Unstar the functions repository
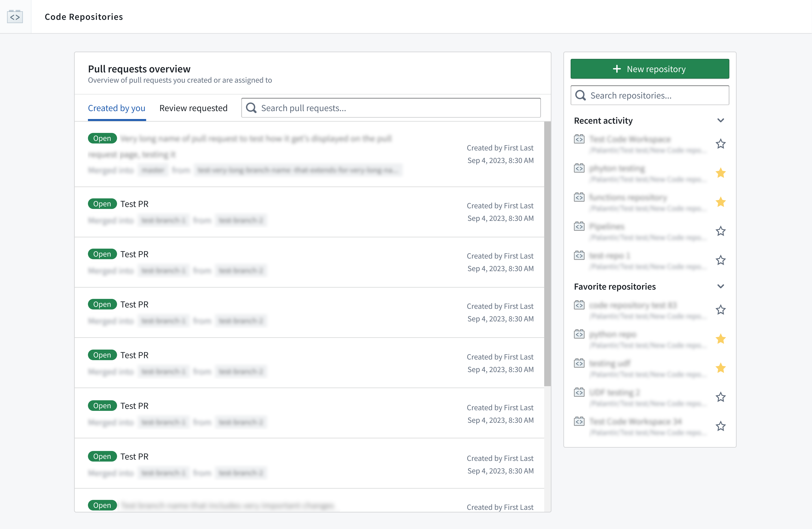Viewport: 812px width, 529px height. click(x=721, y=202)
